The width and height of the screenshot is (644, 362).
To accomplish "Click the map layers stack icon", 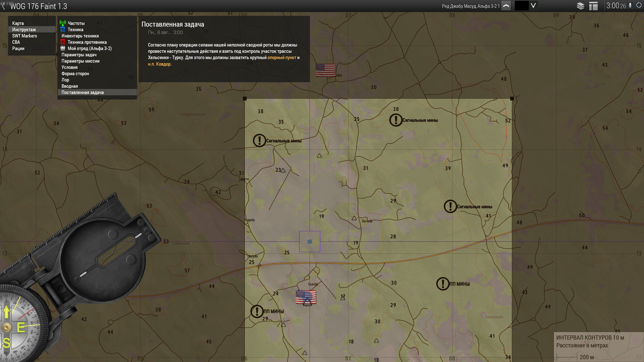I will coord(580,6).
